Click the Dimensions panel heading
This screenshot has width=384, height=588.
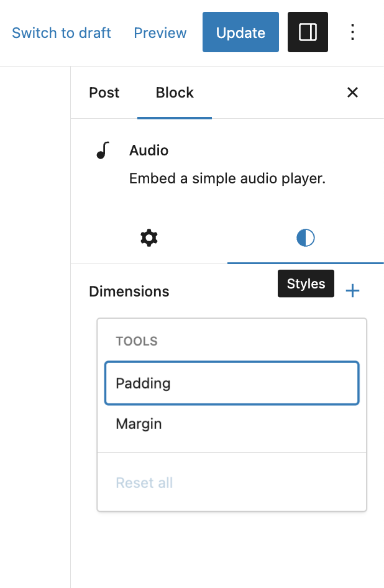[x=129, y=292]
